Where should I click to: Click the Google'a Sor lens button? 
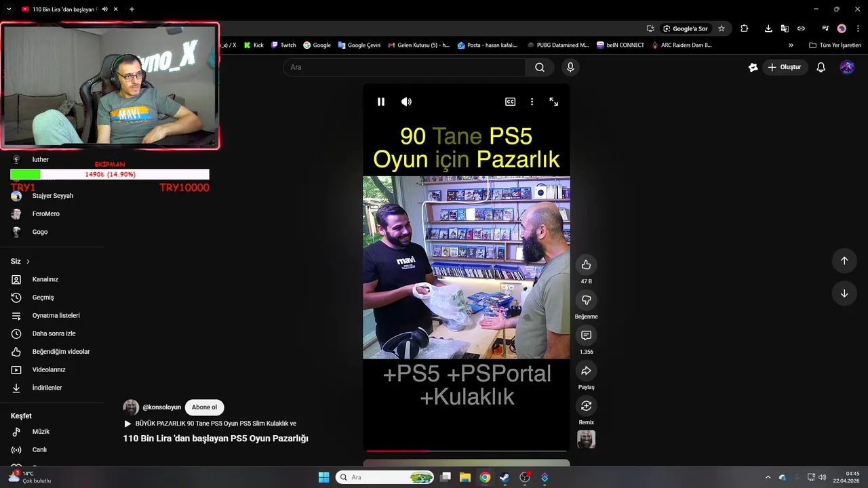(x=686, y=28)
